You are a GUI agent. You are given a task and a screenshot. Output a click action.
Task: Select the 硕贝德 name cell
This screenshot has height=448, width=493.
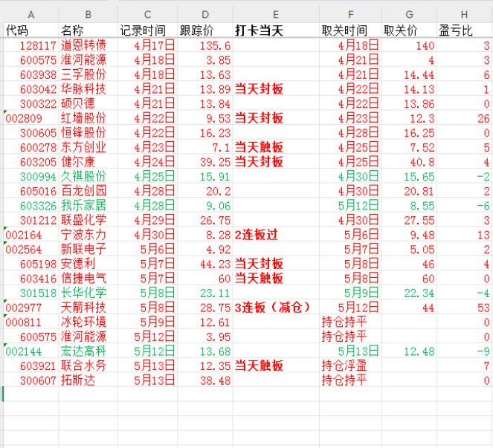pyautogui.click(x=88, y=104)
